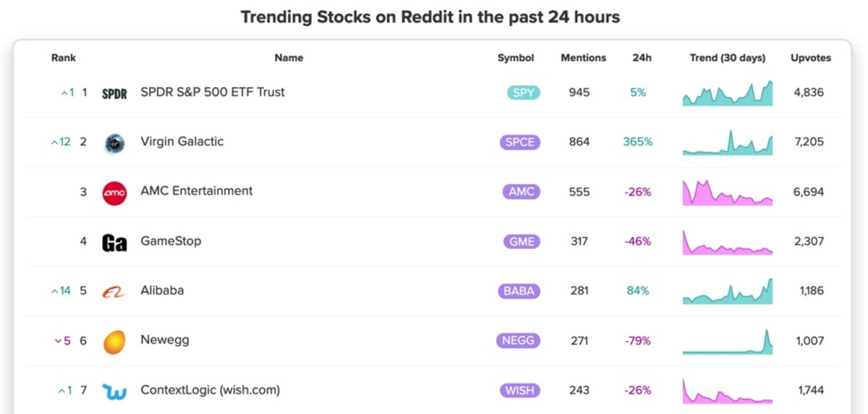Select the SPY symbol badge
868x414 pixels.
click(x=523, y=93)
